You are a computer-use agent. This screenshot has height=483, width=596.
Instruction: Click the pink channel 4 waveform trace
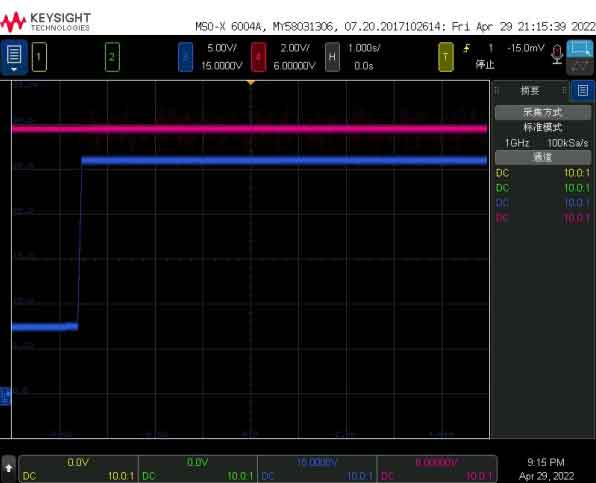[249, 129]
